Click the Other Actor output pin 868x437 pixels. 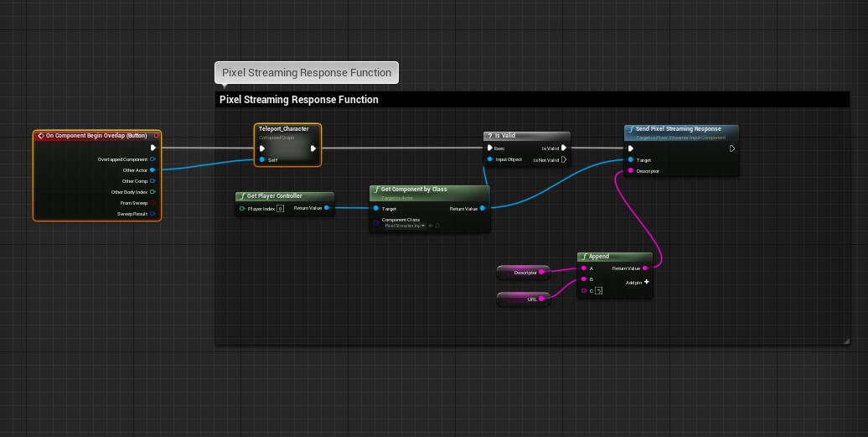(x=152, y=170)
